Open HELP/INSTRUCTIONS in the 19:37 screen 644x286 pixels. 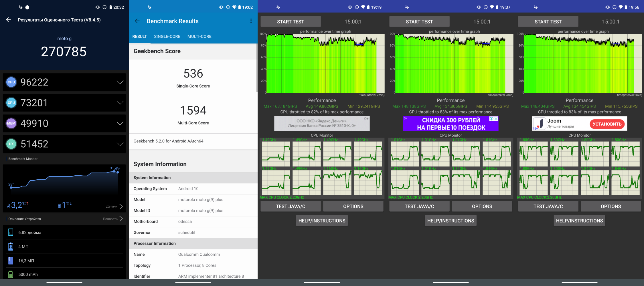[x=451, y=221]
